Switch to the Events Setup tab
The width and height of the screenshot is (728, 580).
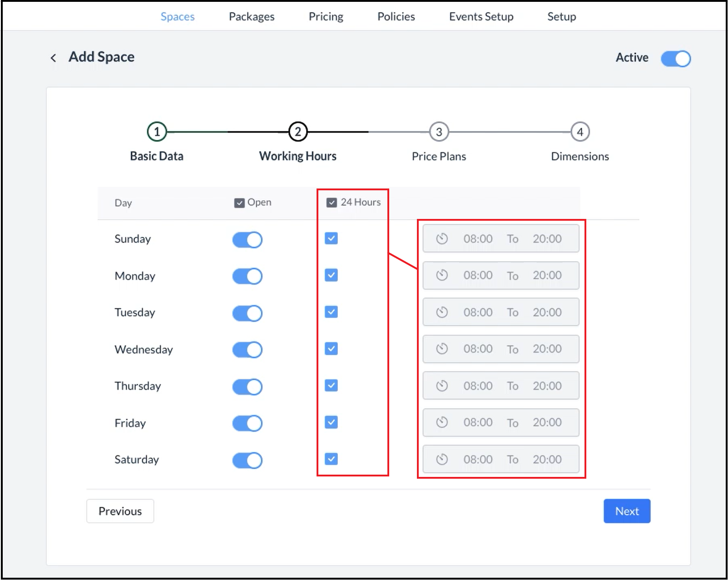click(x=481, y=17)
